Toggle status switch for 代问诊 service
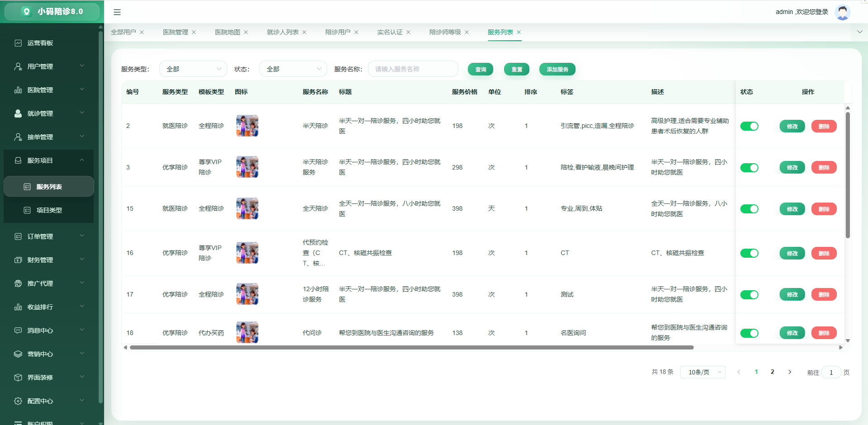868x425 pixels. pos(749,333)
